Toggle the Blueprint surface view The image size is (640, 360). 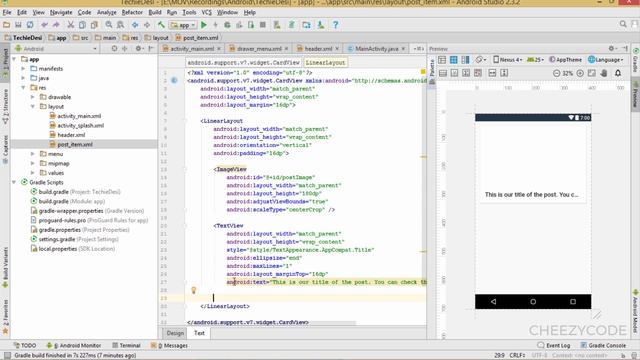453,60
